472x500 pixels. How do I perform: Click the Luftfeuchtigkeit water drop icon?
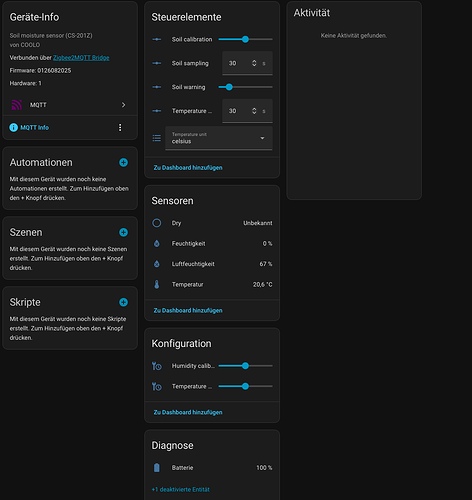[157, 264]
